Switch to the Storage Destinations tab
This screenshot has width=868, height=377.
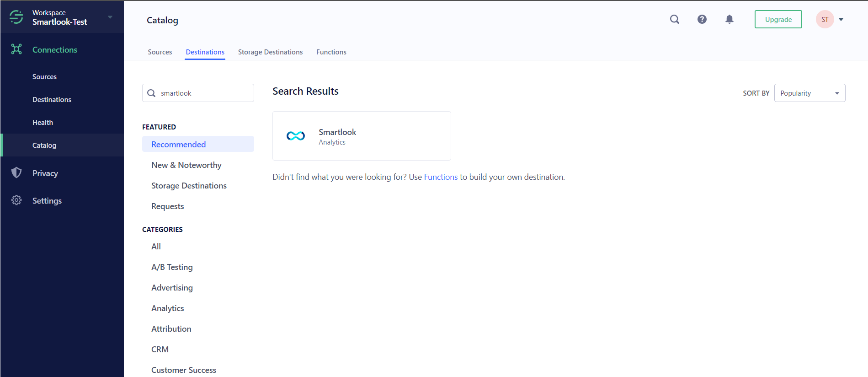click(270, 52)
